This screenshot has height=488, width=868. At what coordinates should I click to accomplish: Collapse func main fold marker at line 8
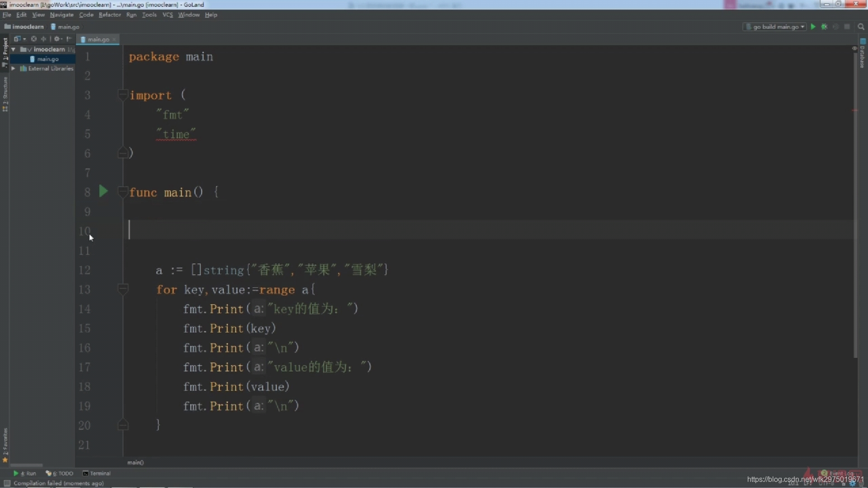123,192
